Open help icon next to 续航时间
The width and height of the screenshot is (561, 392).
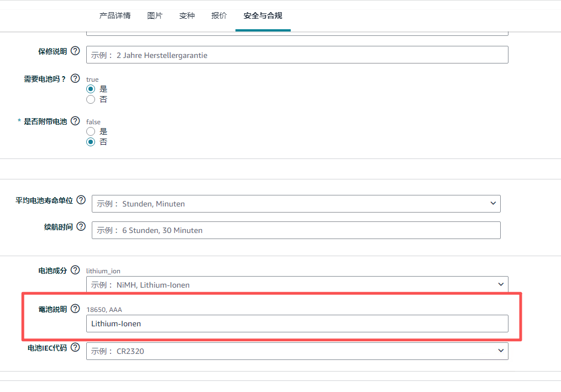(81, 226)
